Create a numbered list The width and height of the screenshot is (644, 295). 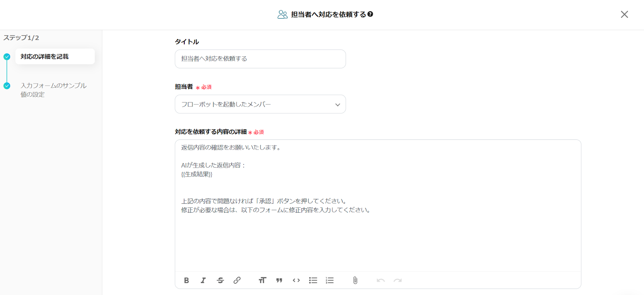click(330, 281)
